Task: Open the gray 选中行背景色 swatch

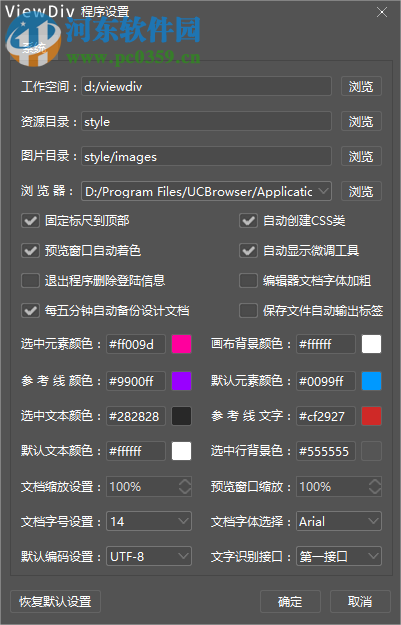Action: pyautogui.click(x=372, y=451)
